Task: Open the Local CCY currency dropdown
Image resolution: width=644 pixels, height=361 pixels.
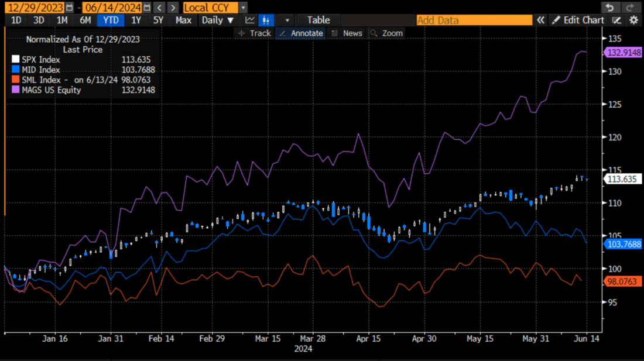Action: click(211, 8)
